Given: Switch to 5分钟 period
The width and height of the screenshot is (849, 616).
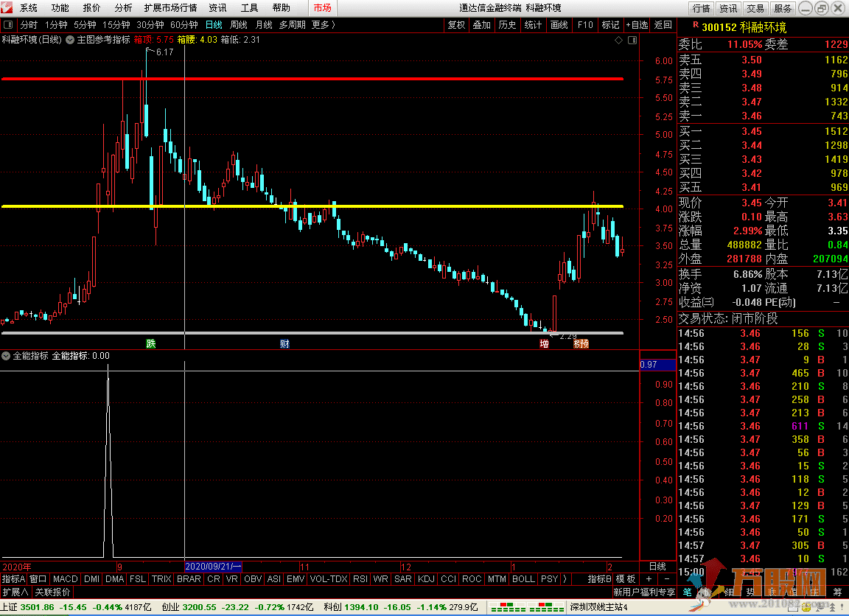Looking at the screenshot, I should (x=85, y=25).
